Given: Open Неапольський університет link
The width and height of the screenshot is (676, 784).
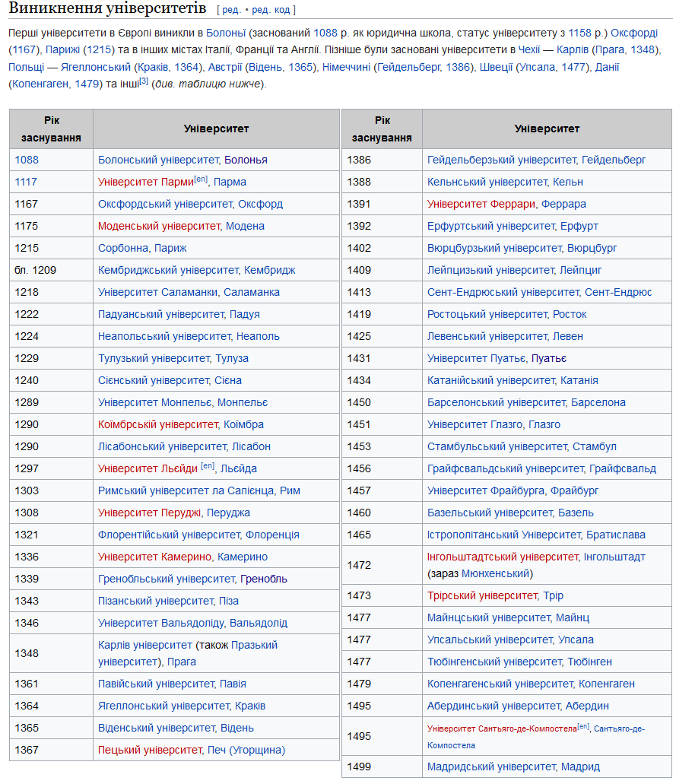Looking at the screenshot, I should pos(164,336).
